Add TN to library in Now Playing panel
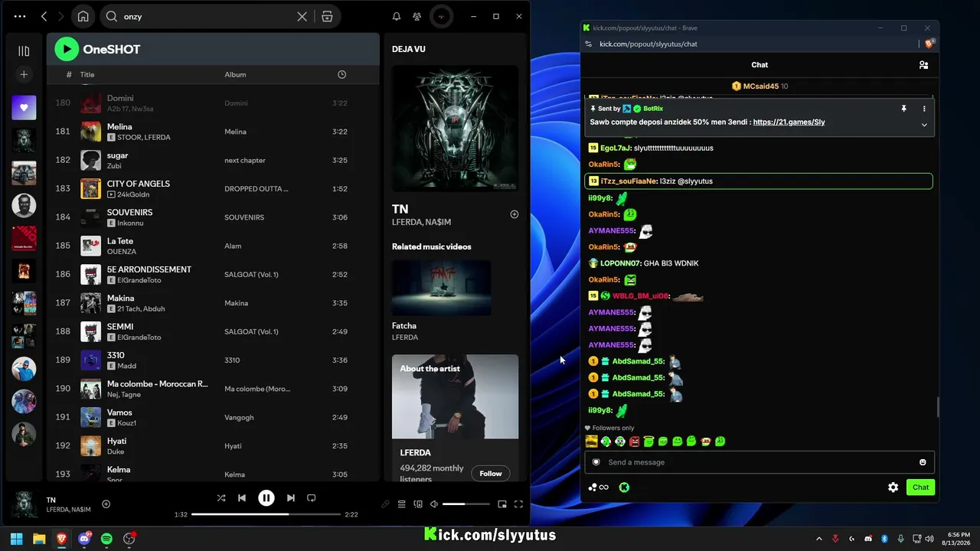Image resolution: width=980 pixels, height=551 pixels. [x=514, y=214]
